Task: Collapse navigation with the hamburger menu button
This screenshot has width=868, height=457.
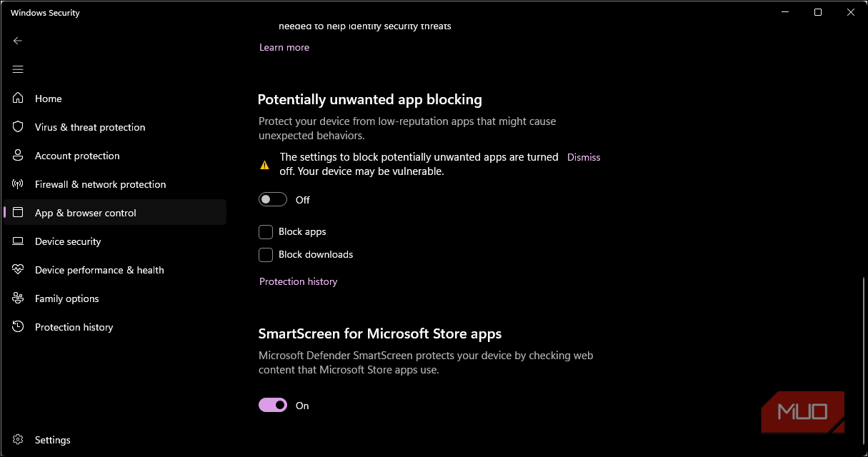Action: coord(18,69)
